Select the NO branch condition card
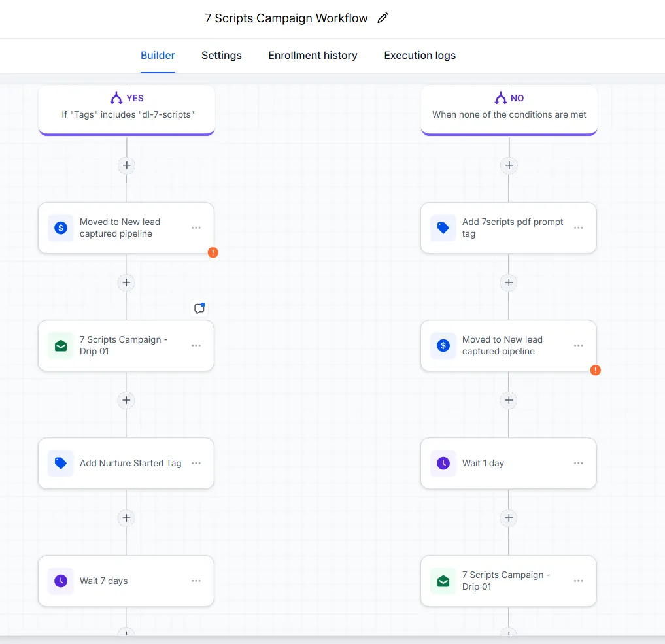Viewport: 665px width, 644px height. (509, 110)
